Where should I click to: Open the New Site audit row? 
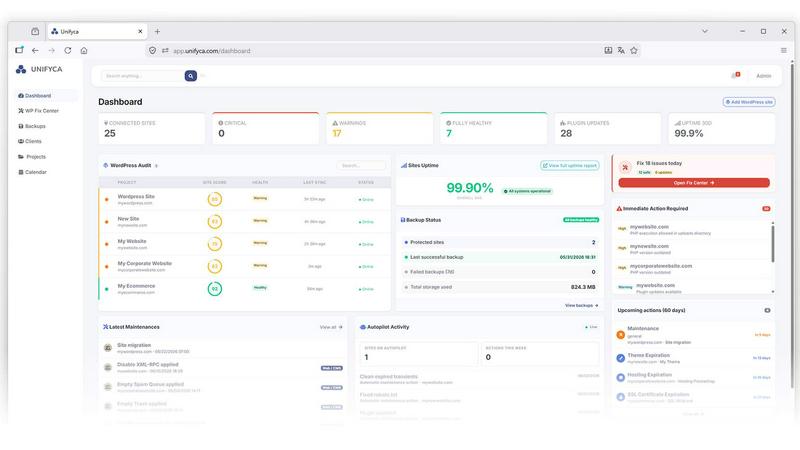245,221
